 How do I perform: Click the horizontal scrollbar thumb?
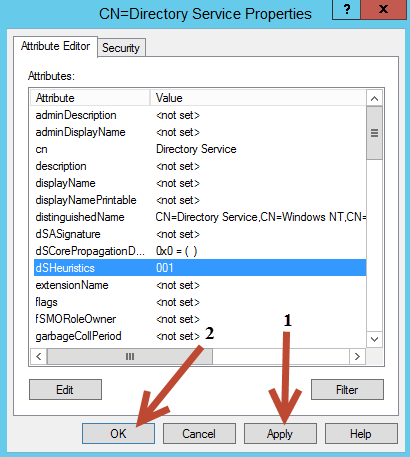click(130, 357)
